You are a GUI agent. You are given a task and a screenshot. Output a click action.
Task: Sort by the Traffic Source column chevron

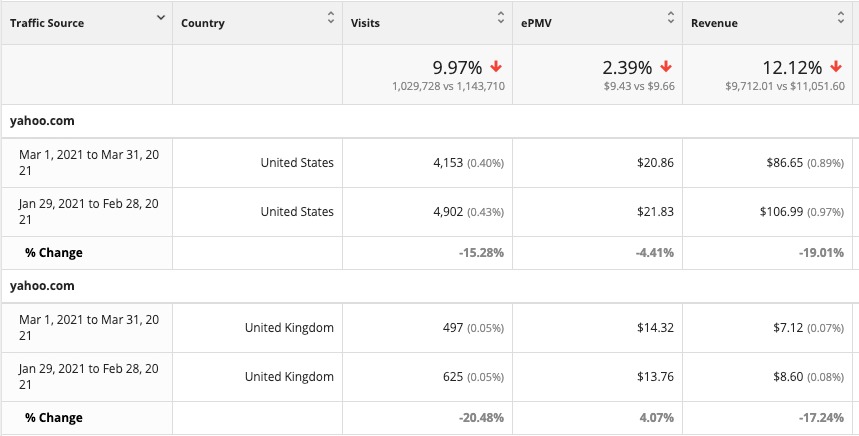click(161, 18)
